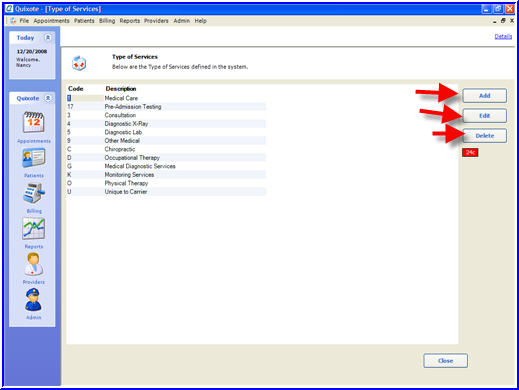519x390 pixels.
Task: Sort by the Code column header
Action: [76, 89]
